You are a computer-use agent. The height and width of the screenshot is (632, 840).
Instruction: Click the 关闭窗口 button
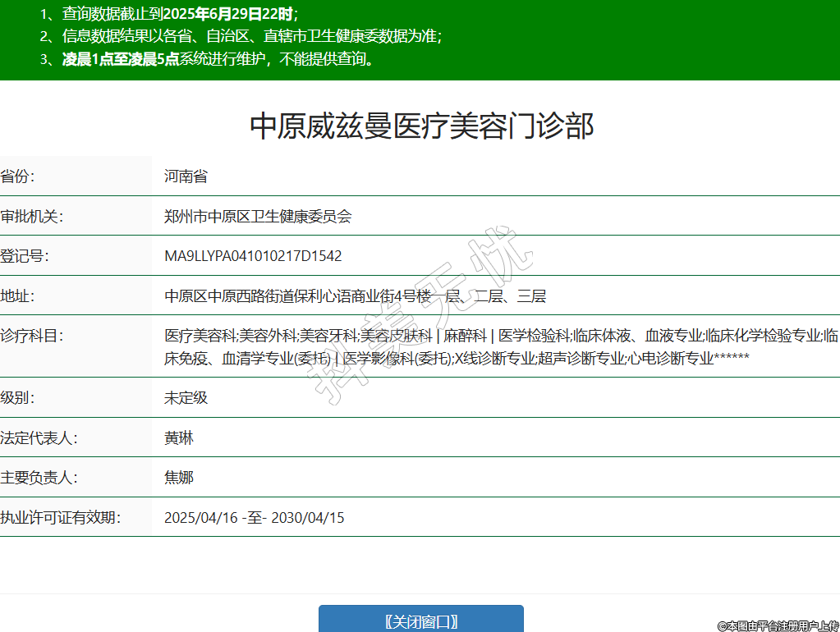[x=420, y=620]
